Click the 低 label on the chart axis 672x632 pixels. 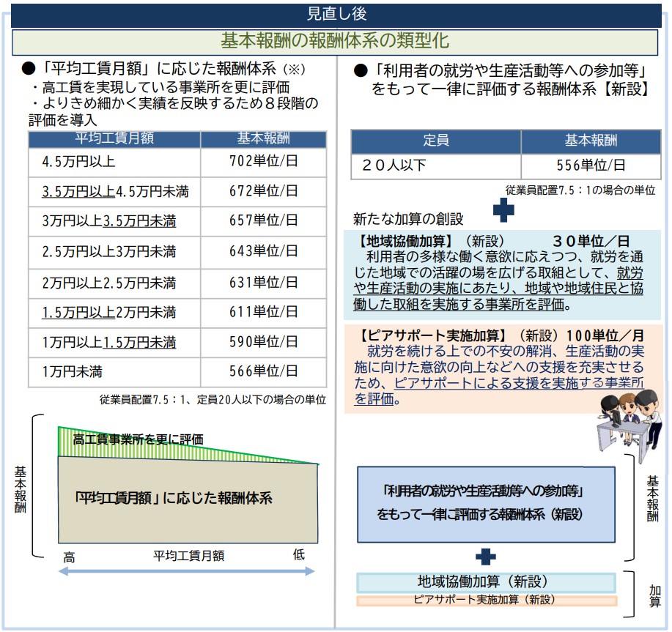tap(299, 555)
